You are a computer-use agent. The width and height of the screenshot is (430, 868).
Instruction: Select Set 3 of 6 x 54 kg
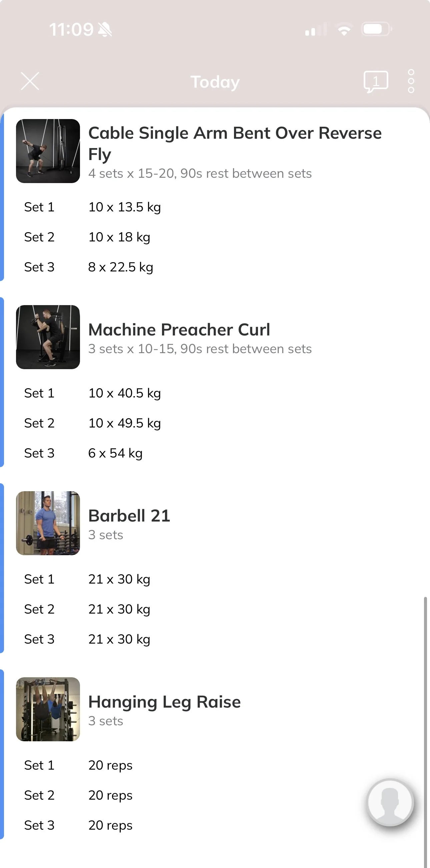215,453
